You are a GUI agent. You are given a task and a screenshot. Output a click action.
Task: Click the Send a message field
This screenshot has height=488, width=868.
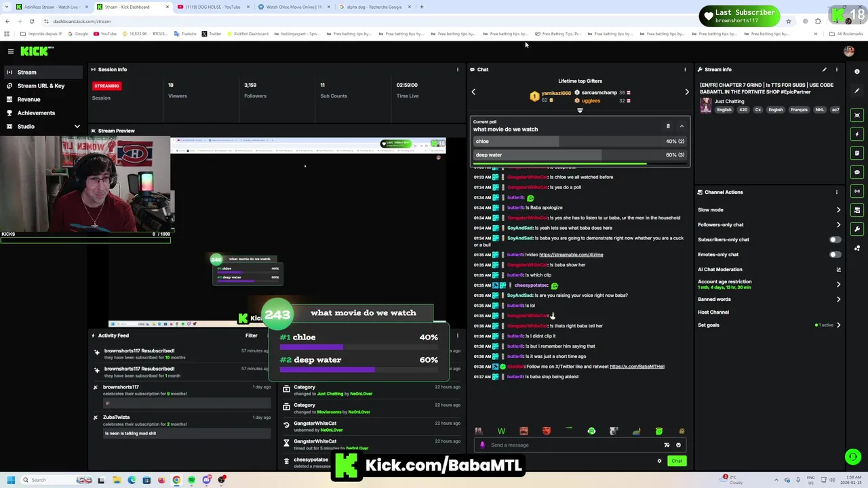pos(576,445)
